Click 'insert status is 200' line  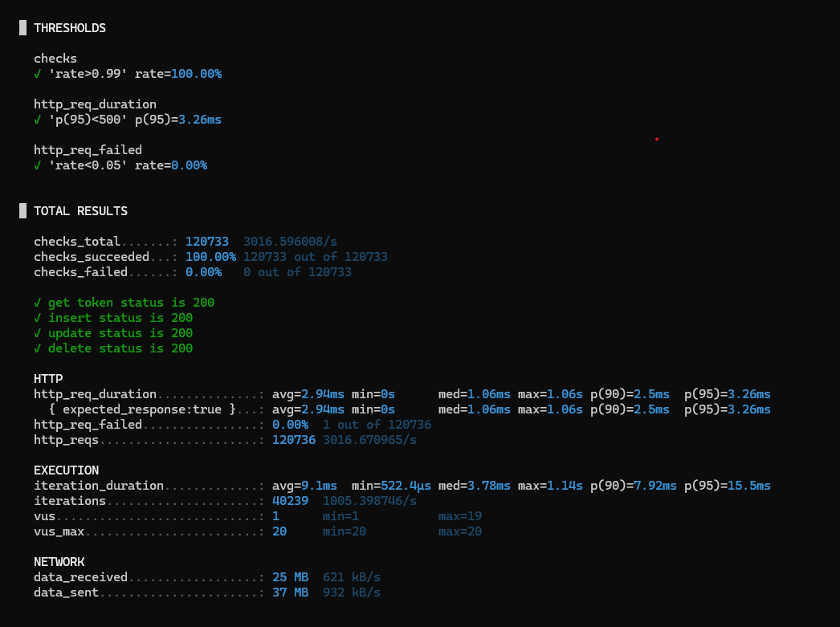pos(113,318)
